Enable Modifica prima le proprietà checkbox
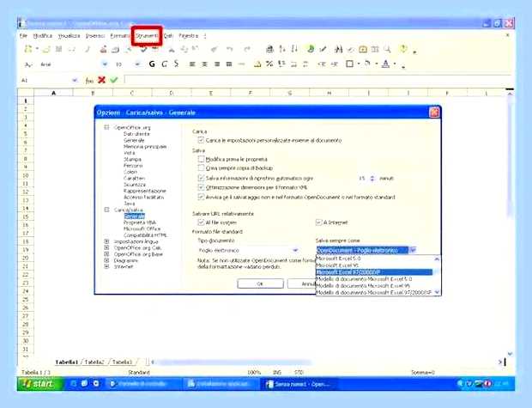Image resolution: width=532 pixels, height=408 pixels. point(201,159)
